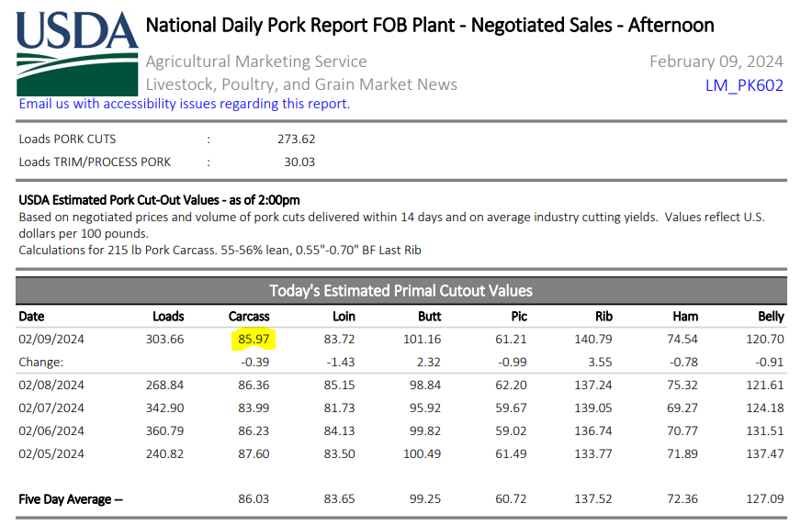Screen dimensions: 812x526
Task: Select the 02/05/2024 date cell
Action: [x=51, y=453]
